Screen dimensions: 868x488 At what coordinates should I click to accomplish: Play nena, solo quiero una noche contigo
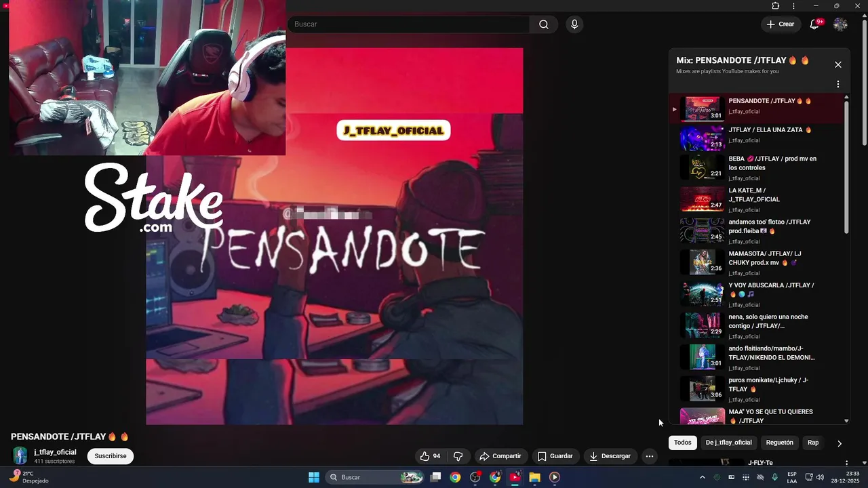coord(757,326)
